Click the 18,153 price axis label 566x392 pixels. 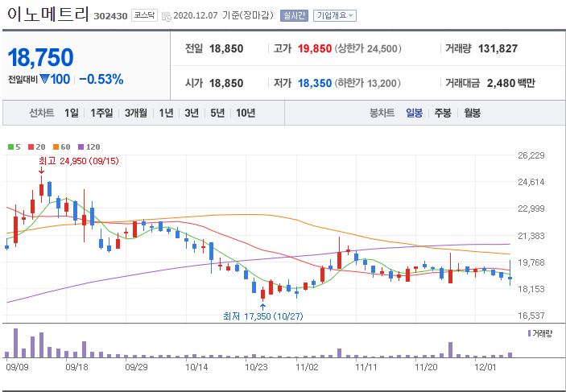tap(531, 289)
